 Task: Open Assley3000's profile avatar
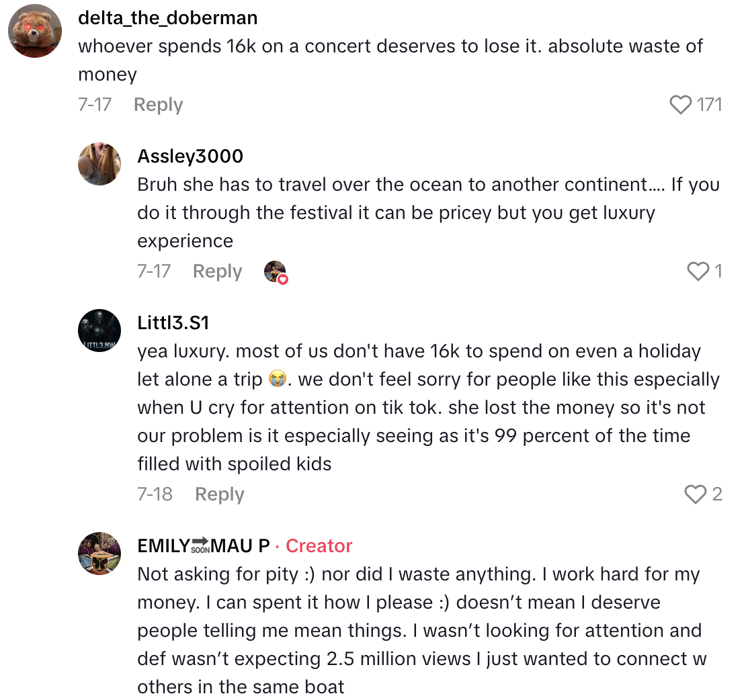99,164
